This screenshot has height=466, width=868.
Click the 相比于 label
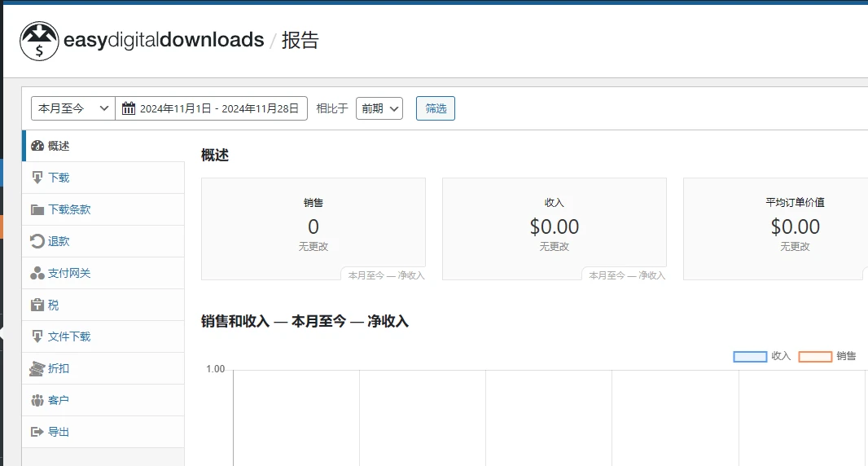point(332,108)
